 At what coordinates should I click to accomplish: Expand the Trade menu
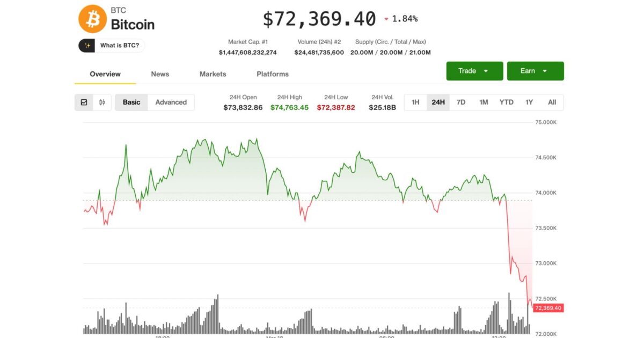(474, 70)
